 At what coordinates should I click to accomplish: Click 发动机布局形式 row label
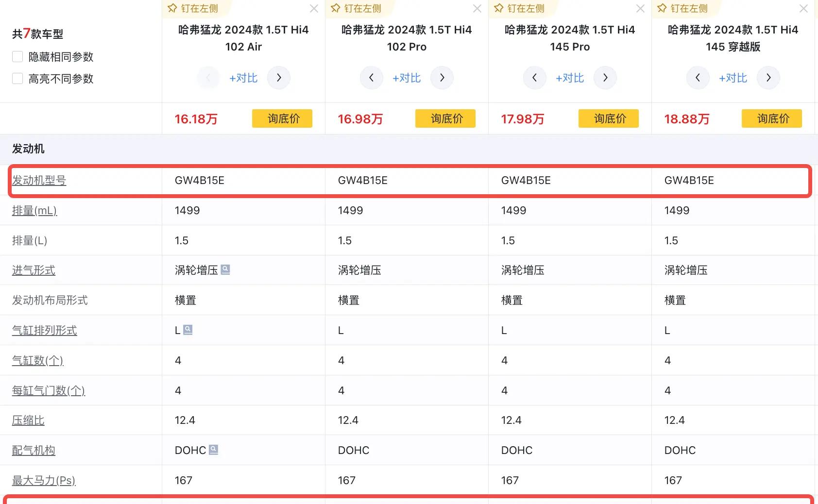point(50,300)
